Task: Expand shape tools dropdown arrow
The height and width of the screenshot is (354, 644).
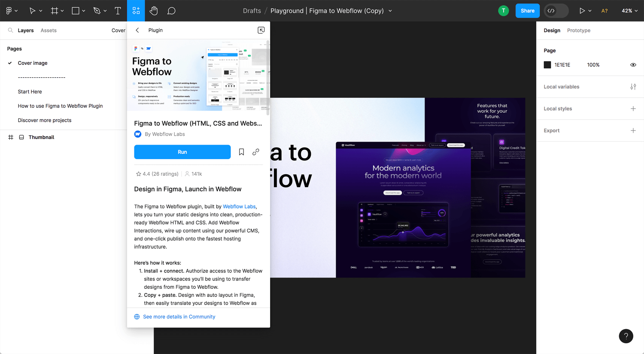Action: pyautogui.click(x=84, y=11)
